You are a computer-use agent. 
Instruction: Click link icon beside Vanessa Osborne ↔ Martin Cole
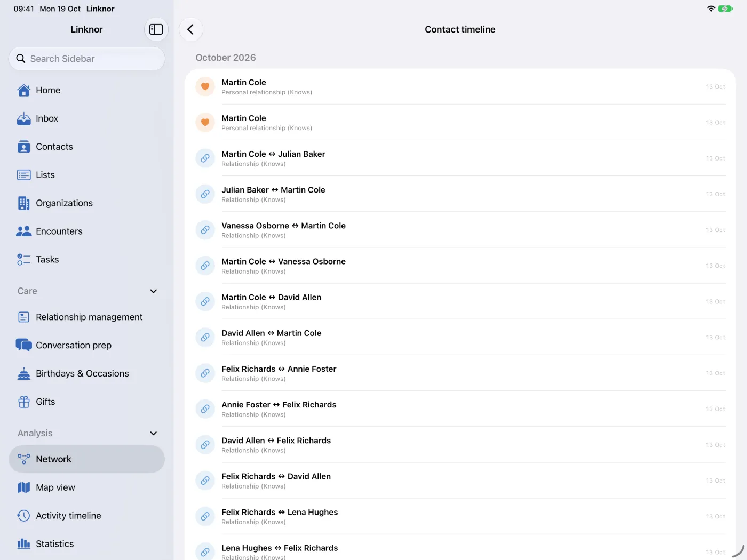pyautogui.click(x=205, y=230)
